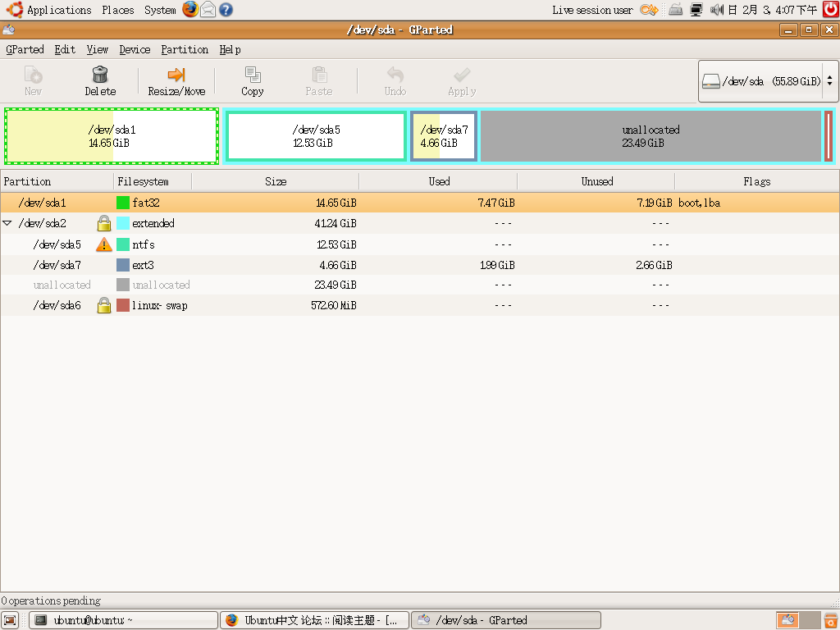The width and height of the screenshot is (840, 630).
Task: Open the System menu
Action: [x=160, y=10]
